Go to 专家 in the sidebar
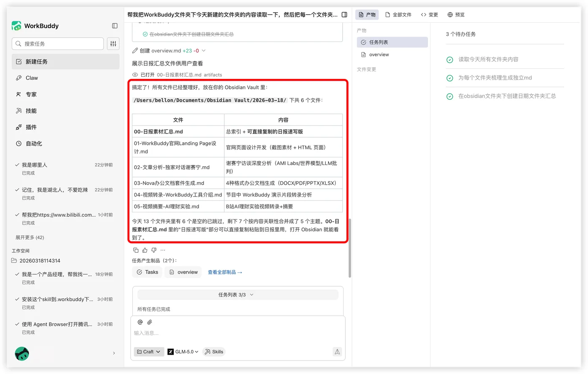 pyautogui.click(x=66, y=94)
